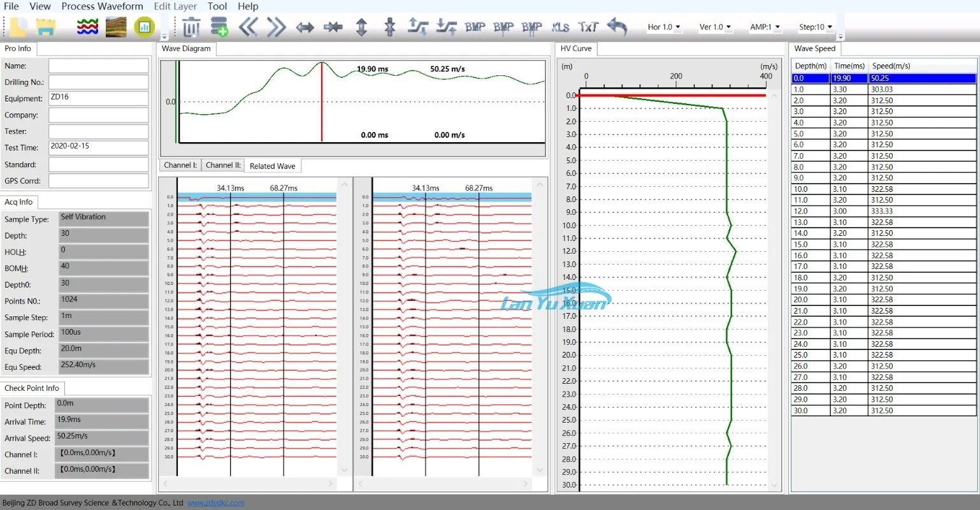
Task: Click the Drilling No. input field
Action: pos(99,82)
